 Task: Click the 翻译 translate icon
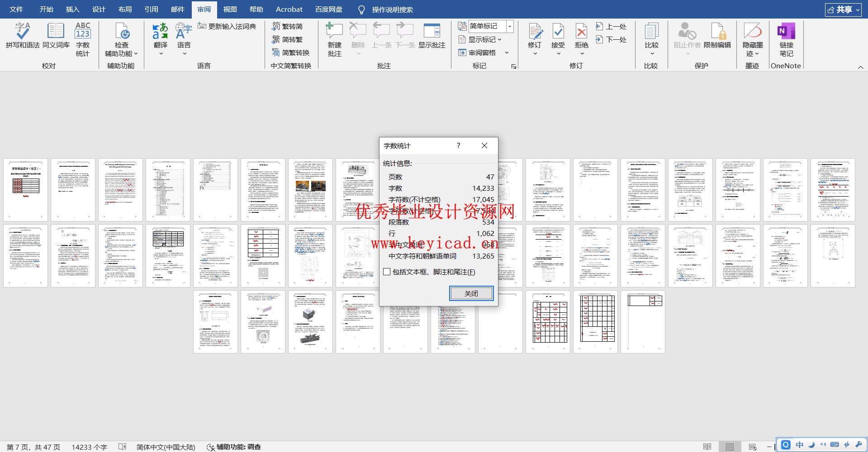(x=161, y=32)
